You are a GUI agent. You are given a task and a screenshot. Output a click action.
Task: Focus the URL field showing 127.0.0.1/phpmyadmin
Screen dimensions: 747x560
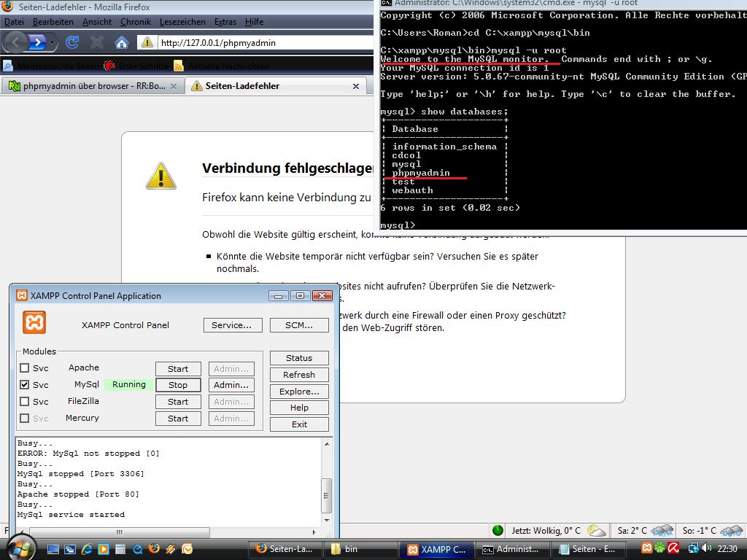(x=264, y=43)
